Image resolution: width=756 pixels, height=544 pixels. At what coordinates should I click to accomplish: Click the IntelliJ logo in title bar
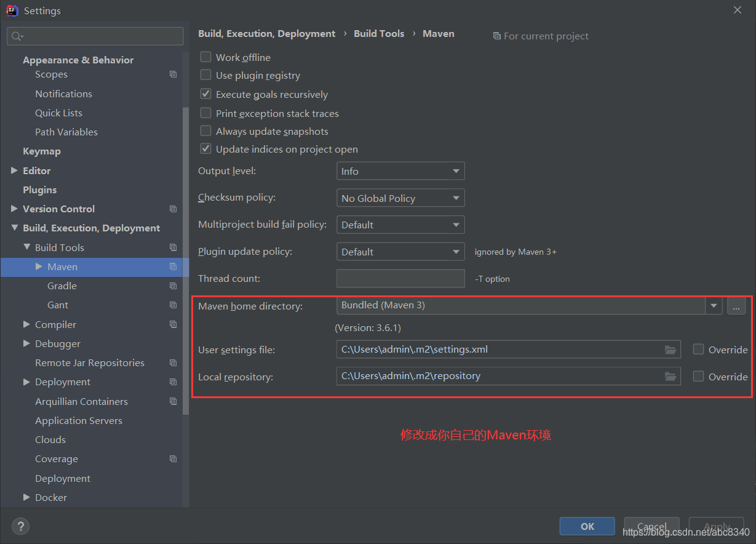coord(12,10)
